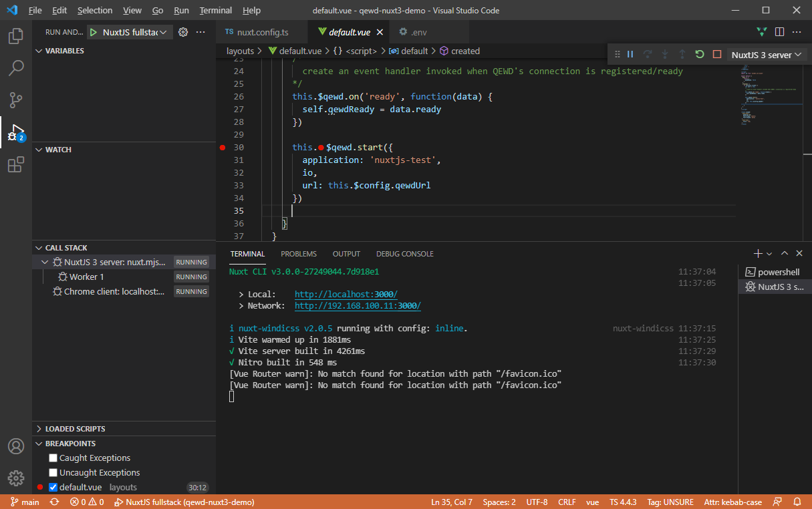Image resolution: width=812 pixels, height=509 pixels.
Task: Start debugging with the green play button
Action: [94, 32]
